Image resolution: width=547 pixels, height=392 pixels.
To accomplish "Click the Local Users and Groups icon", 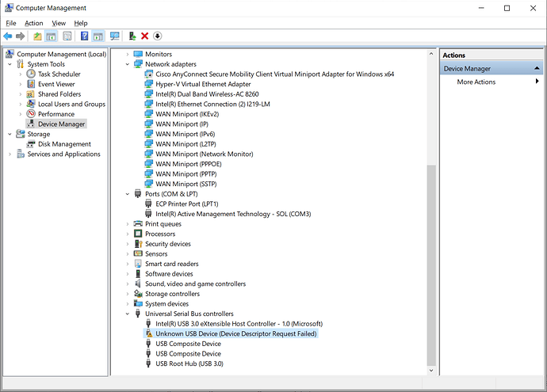I will point(31,104).
